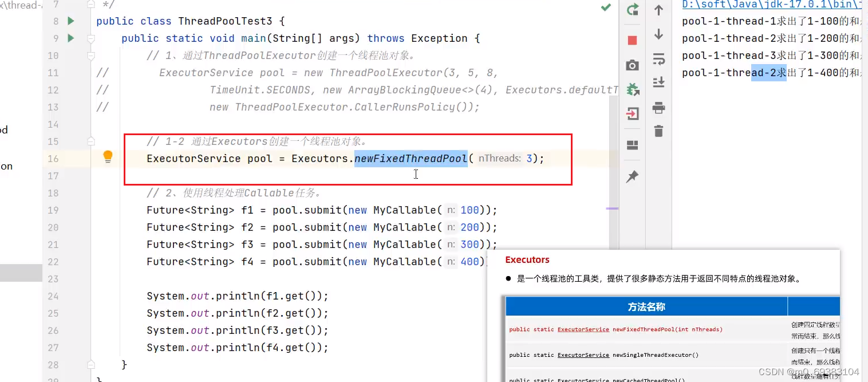Attach debugger using the green bug icon

tap(632, 89)
